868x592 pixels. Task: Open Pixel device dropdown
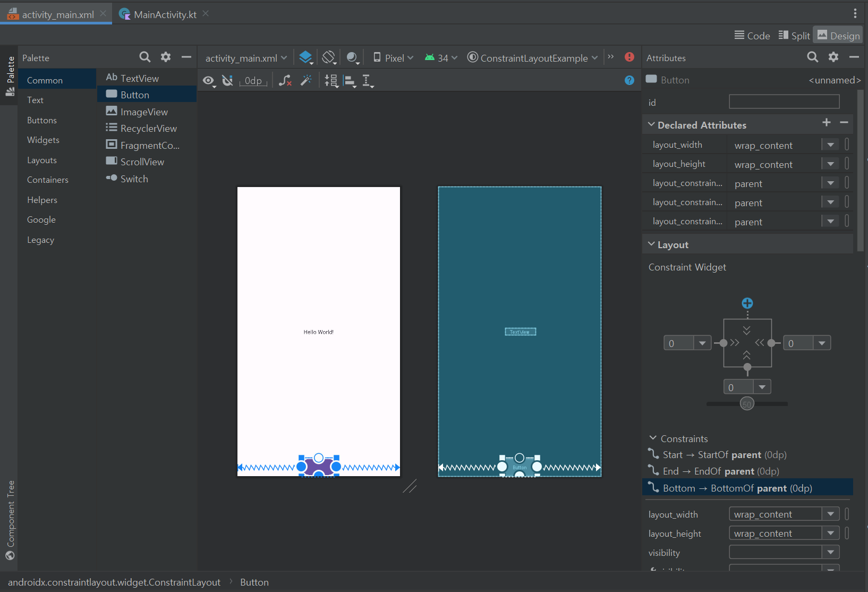tap(393, 58)
